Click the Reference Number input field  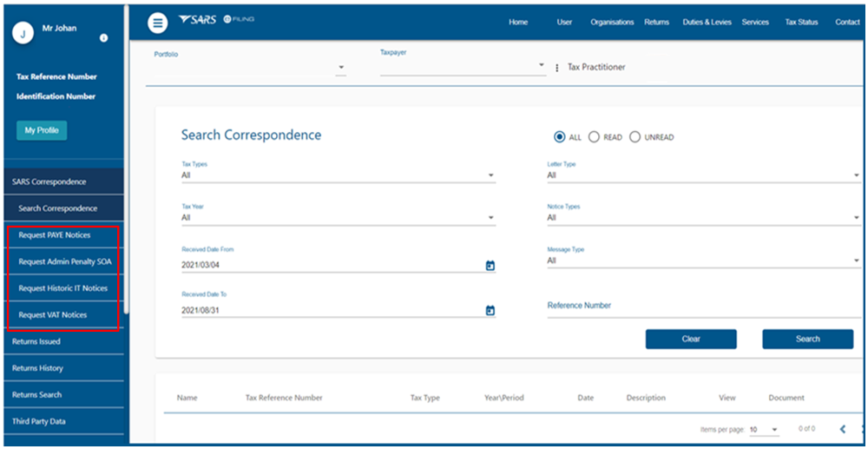coord(703,307)
